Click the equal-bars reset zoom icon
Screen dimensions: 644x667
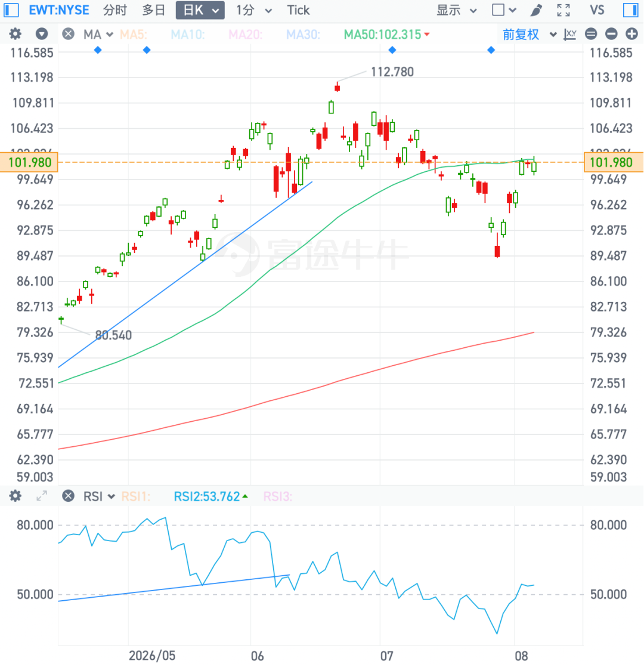point(591,34)
